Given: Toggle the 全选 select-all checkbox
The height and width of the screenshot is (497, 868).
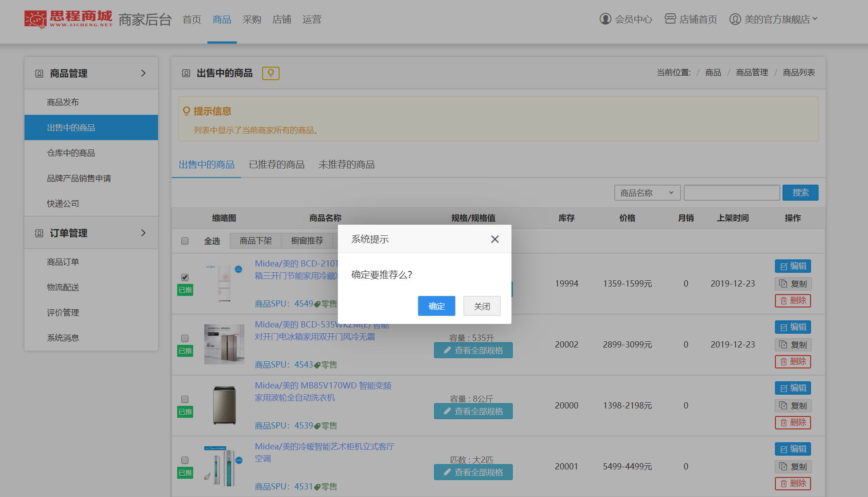Looking at the screenshot, I should pos(185,241).
